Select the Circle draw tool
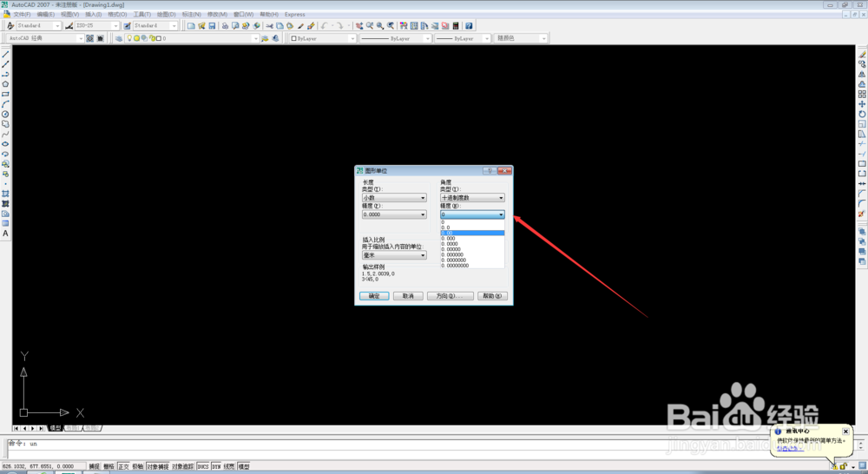868x474 pixels. tap(5, 114)
